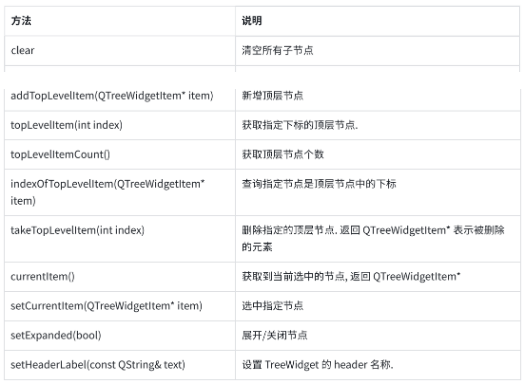Screen dimensions: 531x384
Task: Select takeTopLevelItem(int index) method text
Action: (78, 230)
